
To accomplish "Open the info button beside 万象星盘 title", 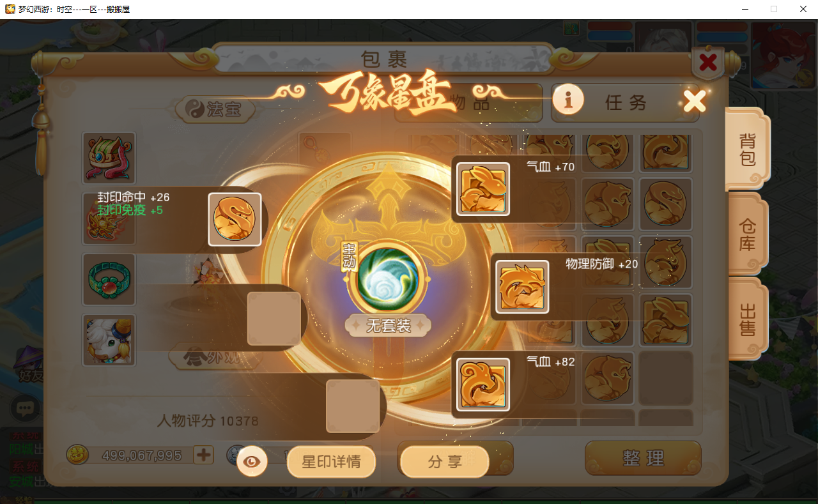I will click(x=568, y=99).
